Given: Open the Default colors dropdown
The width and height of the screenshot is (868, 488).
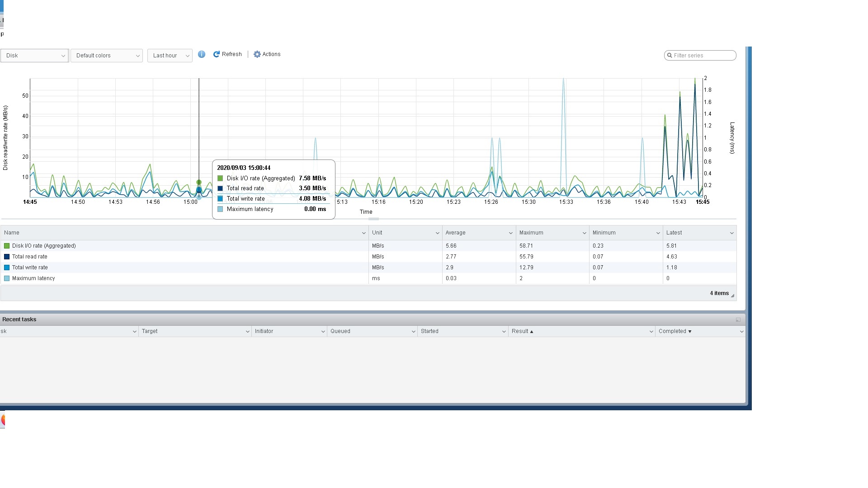Looking at the screenshot, I should point(107,56).
